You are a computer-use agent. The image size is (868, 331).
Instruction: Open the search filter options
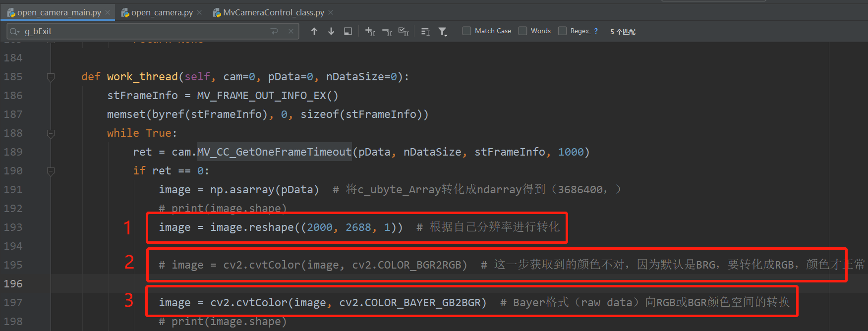tap(443, 31)
